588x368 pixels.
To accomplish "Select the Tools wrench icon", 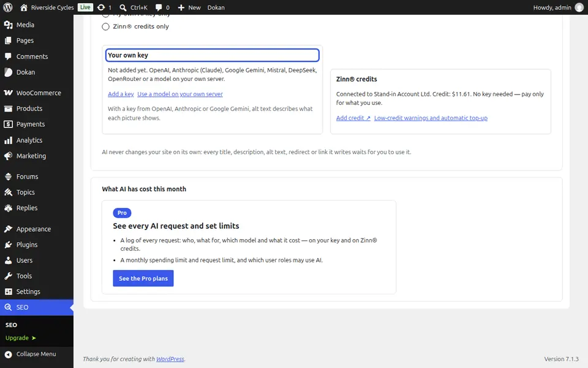I will (8, 276).
